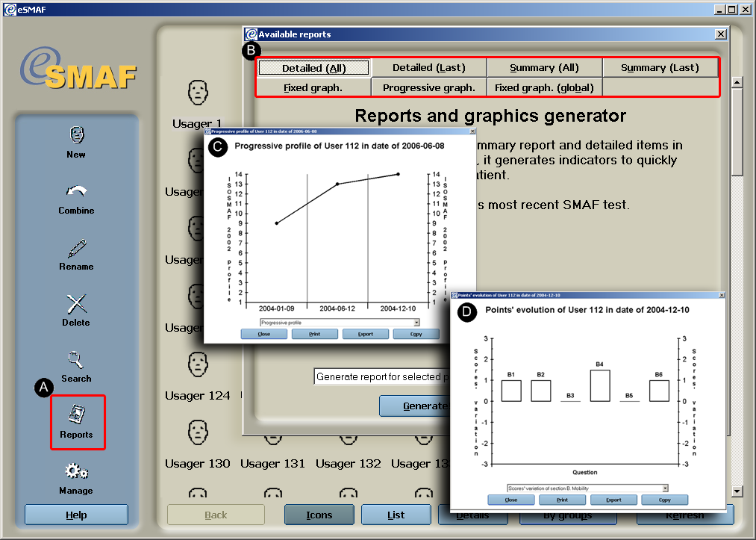
Task: Choose the Rename pencil icon
Action: [x=77, y=249]
